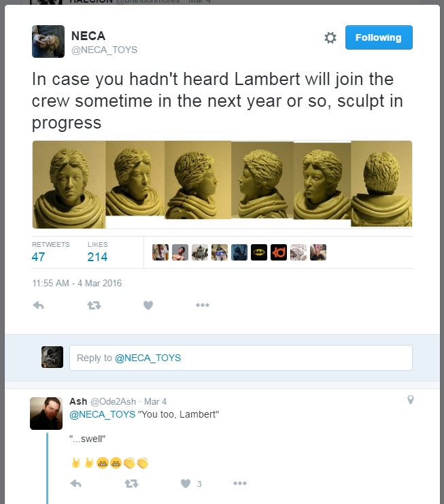Retweet the NECA Lambert tweet
Image resolution: width=444 pixels, height=504 pixels.
coord(94,305)
